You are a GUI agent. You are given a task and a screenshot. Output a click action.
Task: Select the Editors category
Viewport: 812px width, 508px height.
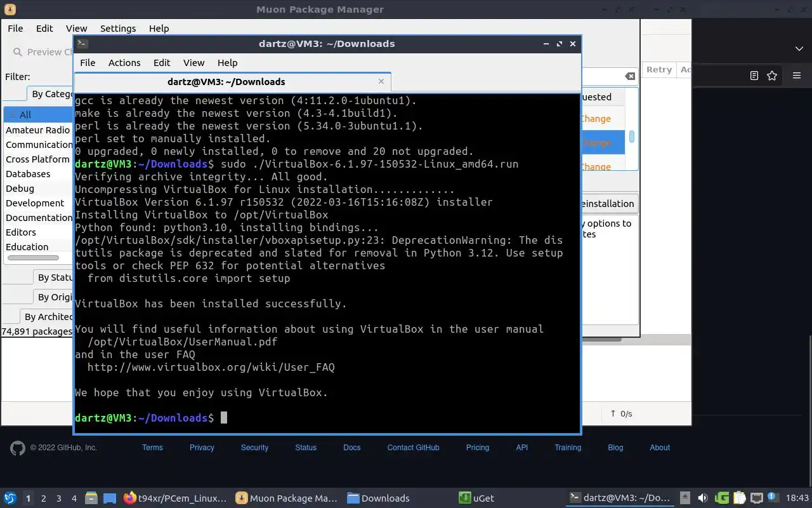click(x=39, y=232)
